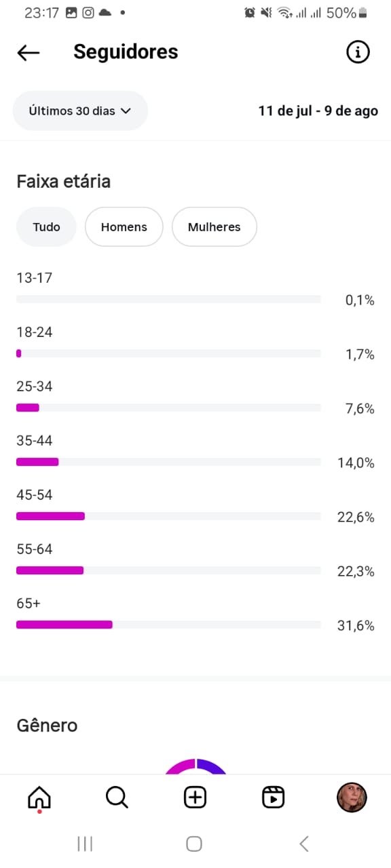Screen dimensions: 391x868
Task: Go to Instagram home tab icon
Action: point(39,797)
